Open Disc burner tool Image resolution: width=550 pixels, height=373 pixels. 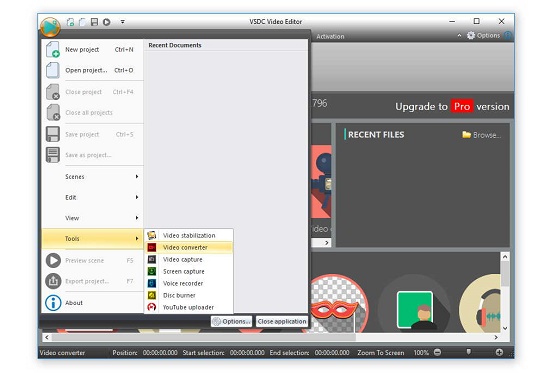click(189, 295)
